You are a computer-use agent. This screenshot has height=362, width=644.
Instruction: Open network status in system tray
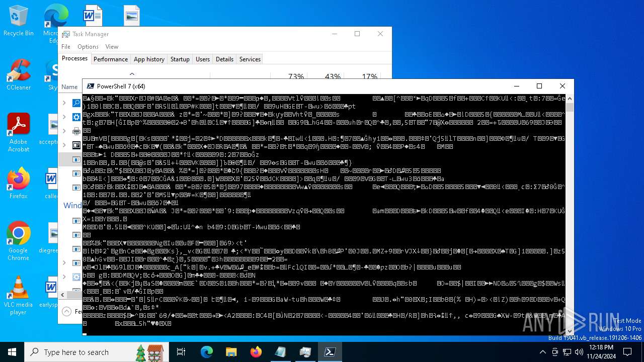(x=567, y=352)
